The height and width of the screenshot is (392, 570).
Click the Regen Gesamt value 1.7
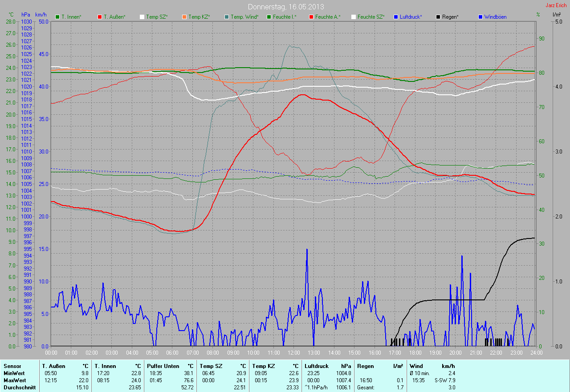pos(399,388)
